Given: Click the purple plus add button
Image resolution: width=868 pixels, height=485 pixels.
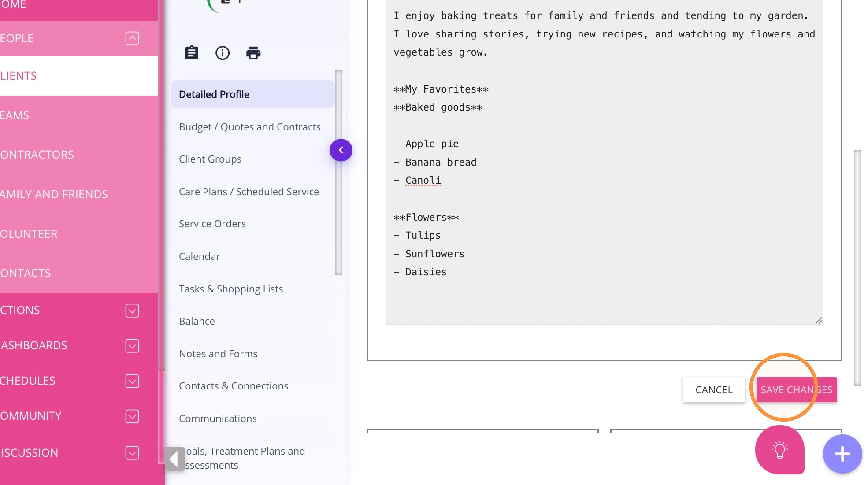Looking at the screenshot, I should (x=842, y=454).
